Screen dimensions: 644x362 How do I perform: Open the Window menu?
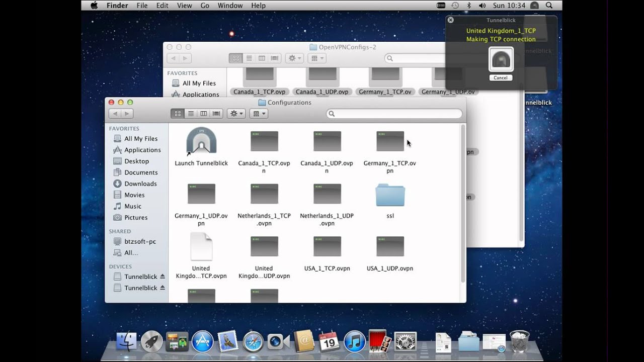point(230,6)
